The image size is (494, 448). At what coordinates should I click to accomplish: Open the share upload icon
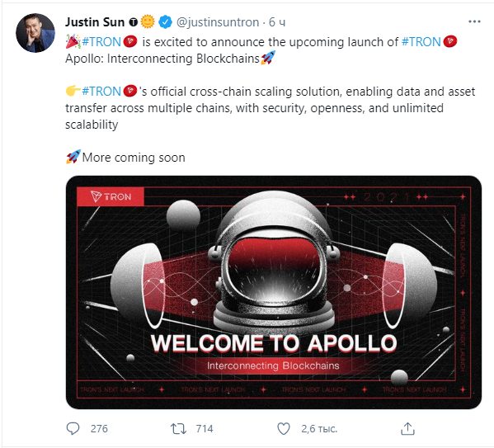click(407, 428)
